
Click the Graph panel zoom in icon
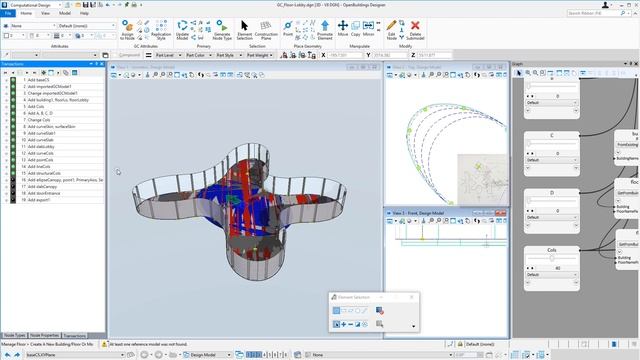tap(527, 73)
